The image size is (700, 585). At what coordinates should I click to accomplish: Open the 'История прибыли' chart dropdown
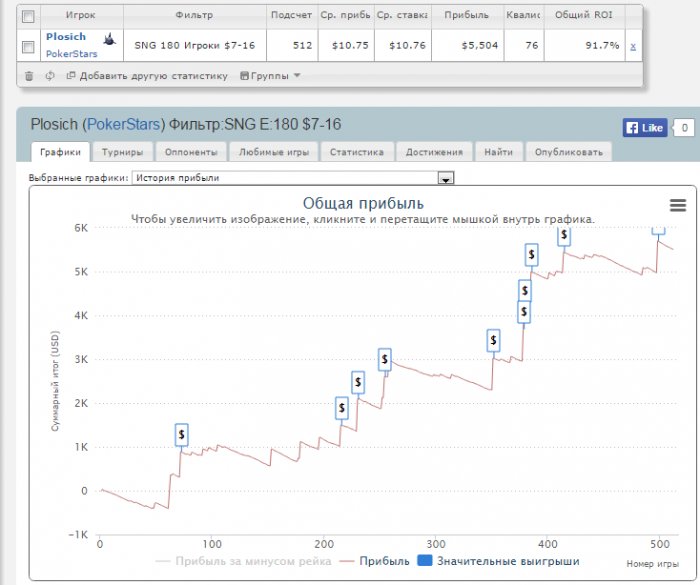point(294,178)
